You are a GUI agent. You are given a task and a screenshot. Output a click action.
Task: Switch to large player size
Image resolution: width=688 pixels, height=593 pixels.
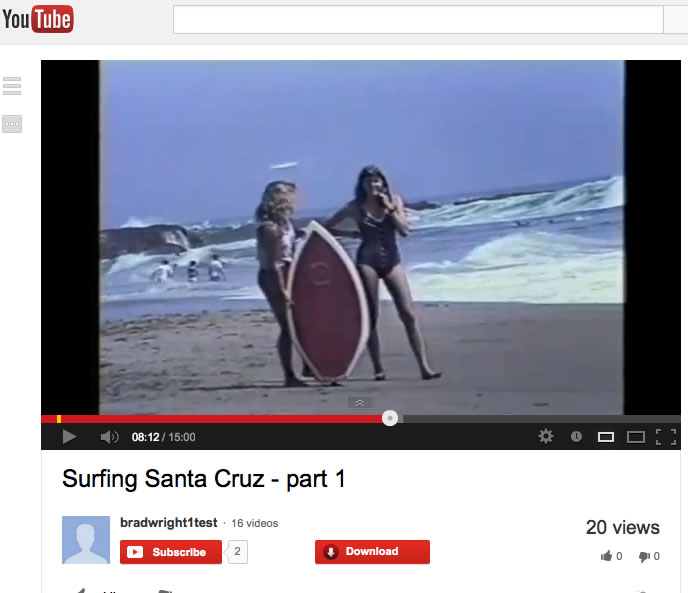point(635,437)
